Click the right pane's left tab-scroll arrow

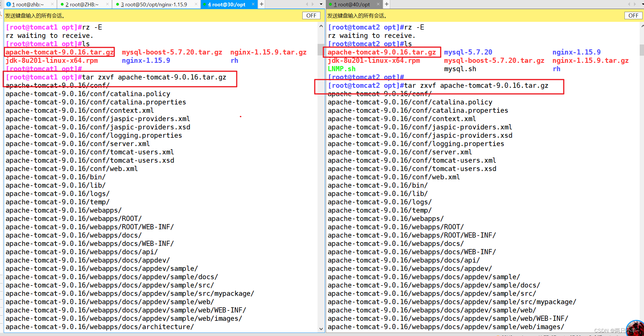tap(629, 4)
